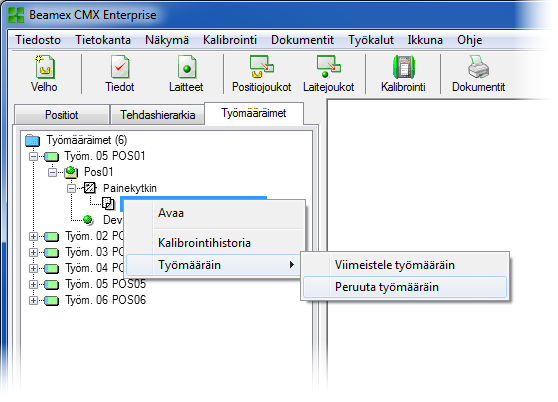Select the Työm. 05 POS01 row text

click(x=105, y=156)
